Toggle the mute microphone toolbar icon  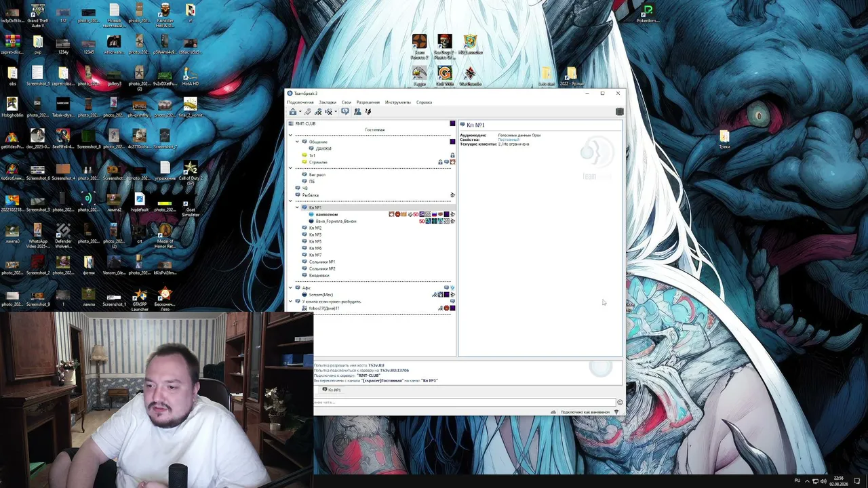[328, 112]
